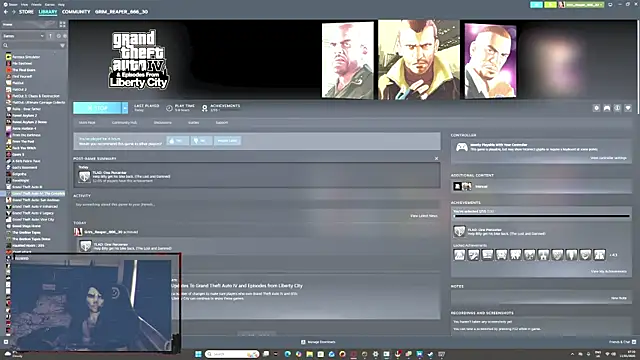The width and height of the screenshot is (640, 360).
Task: Open the Games menu
Action: click(x=50, y=4)
